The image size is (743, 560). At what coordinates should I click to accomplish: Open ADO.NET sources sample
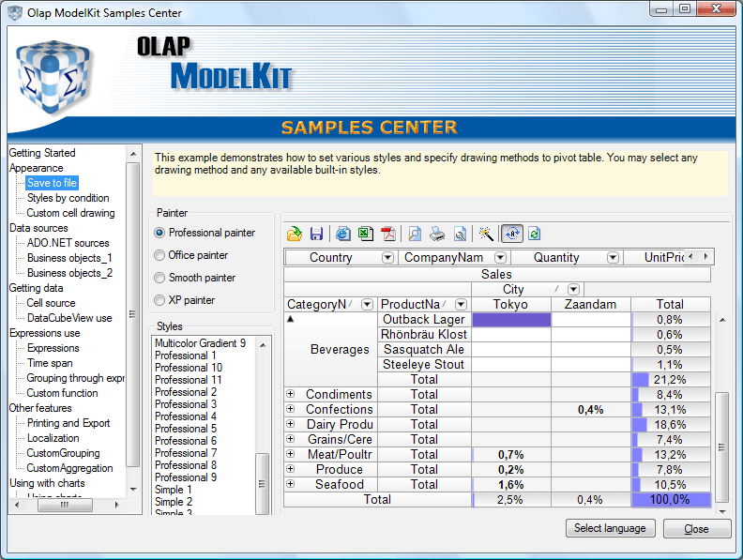68,243
